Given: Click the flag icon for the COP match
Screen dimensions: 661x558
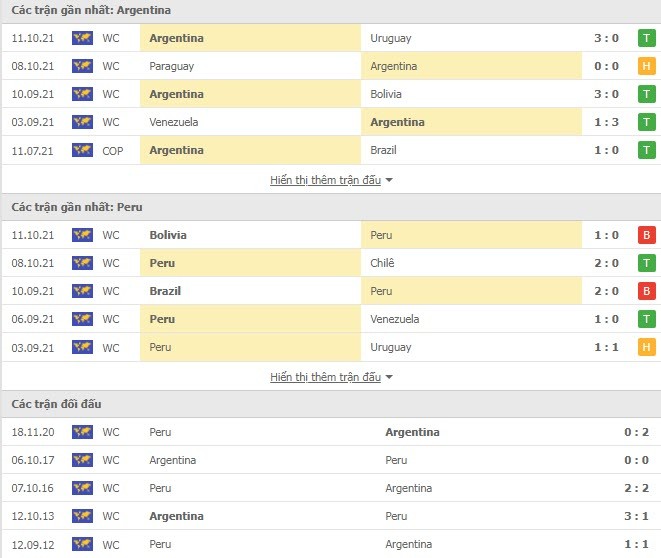Looking at the screenshot, I should pos(82,150).
